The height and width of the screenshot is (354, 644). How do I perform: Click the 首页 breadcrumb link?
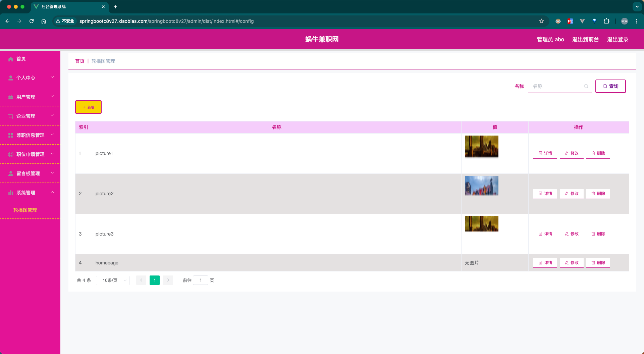pos(80,61)
